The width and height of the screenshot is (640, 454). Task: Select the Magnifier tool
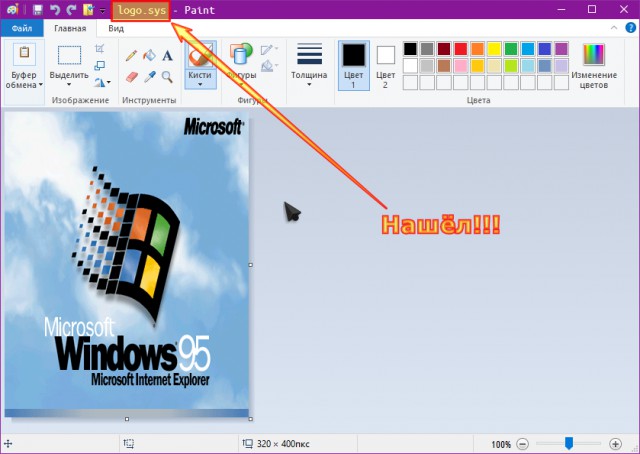point(167,77)
